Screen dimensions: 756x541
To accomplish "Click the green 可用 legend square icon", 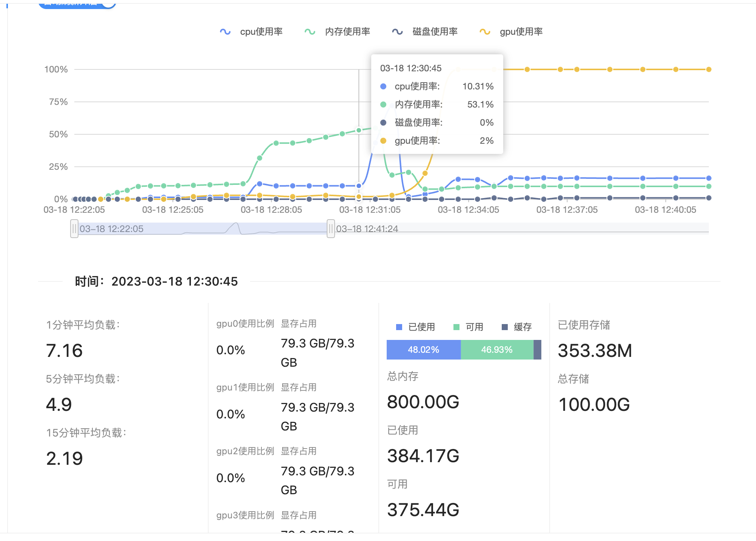I will tap(456, 327).
